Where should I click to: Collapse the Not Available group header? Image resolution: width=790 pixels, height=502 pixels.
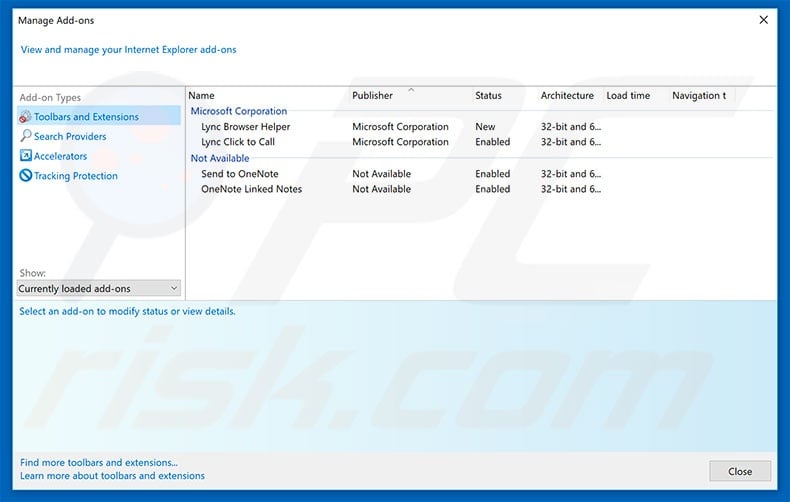tap(220, 158)
